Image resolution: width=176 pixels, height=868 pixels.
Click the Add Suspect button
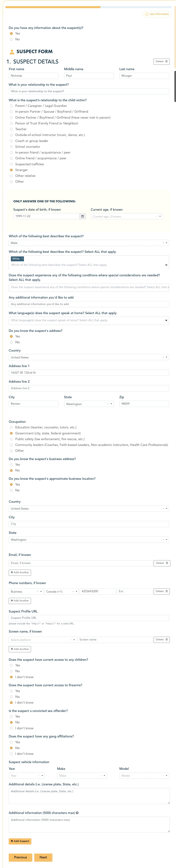20,841
